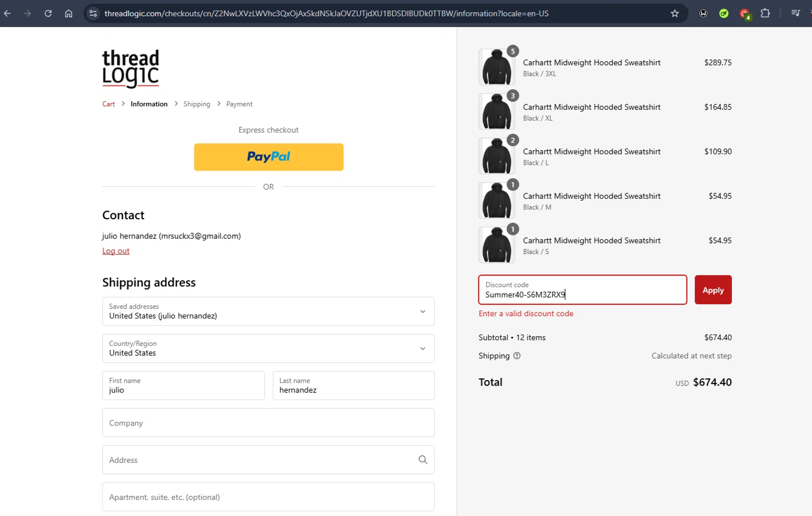Click the browser forward arrow
The image size is (812, 516).
28,14
